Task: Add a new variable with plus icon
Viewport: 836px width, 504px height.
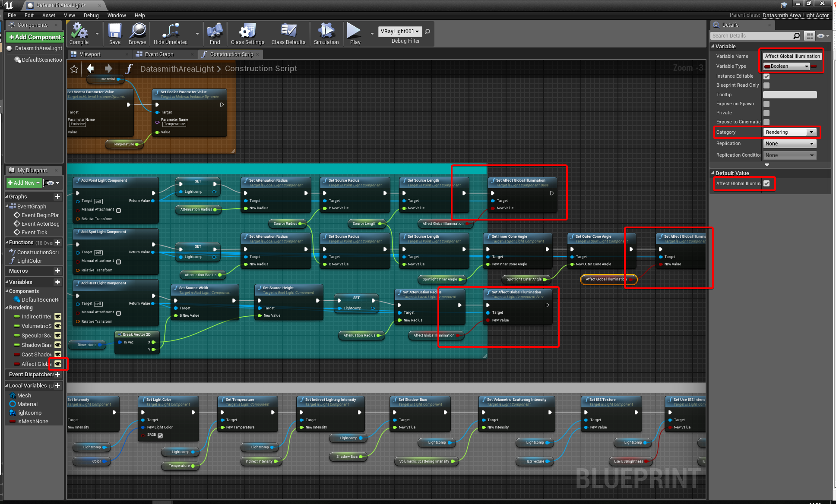Action: (57, 282)
